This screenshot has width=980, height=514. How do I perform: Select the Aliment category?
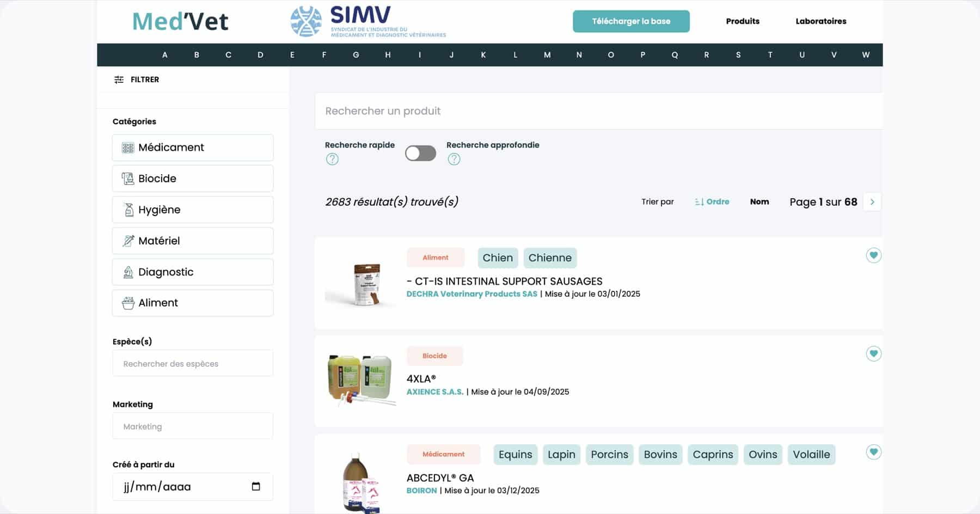point(193,303)
